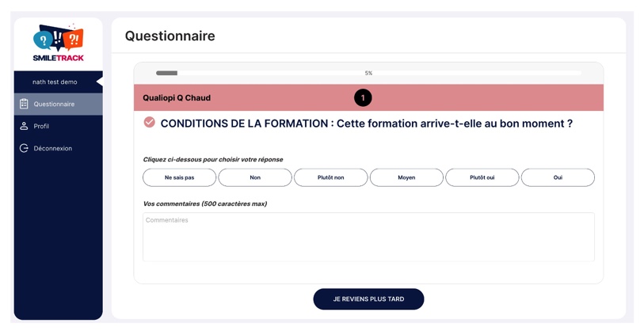Screen dimensions: 644x331
Task: Choose the "Plutôt oui" answer
Action: tap(482, 177)
